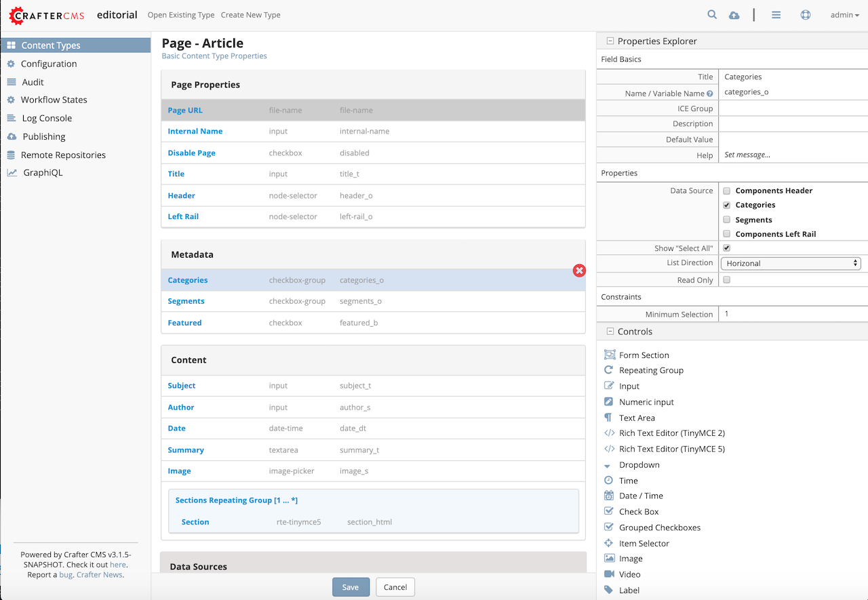This screenshot has width=868, height=600.
Task: Click the Name / Variable Name help icon
Action: (710, 94)
